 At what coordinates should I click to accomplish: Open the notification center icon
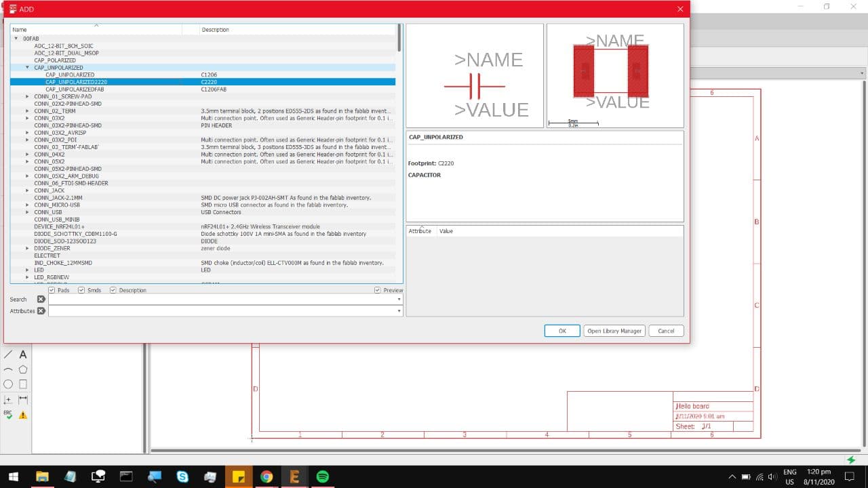[848, 476]
